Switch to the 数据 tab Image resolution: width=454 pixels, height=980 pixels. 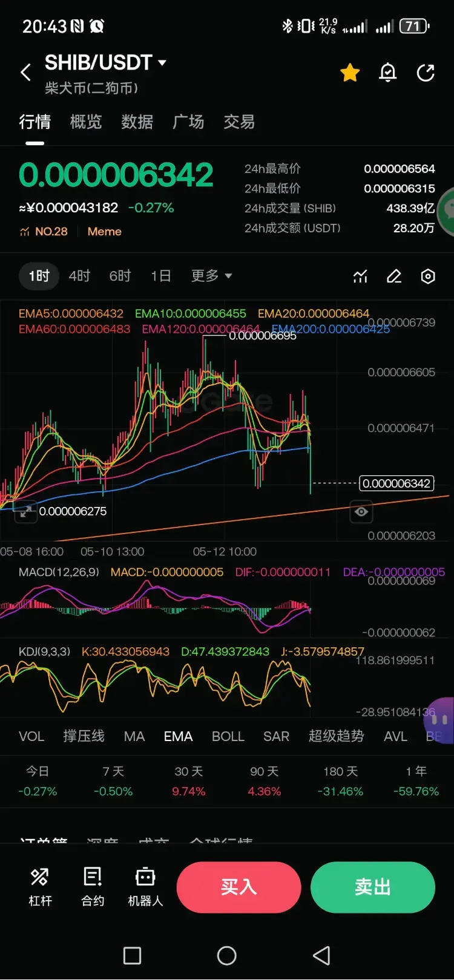coord(137,122)
